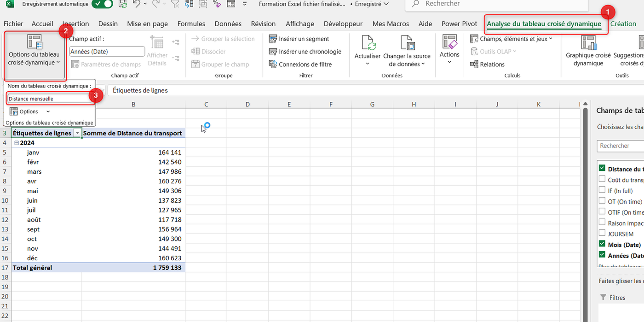
Task: Click the field list Rechercher box
Action: pos(621,146)
